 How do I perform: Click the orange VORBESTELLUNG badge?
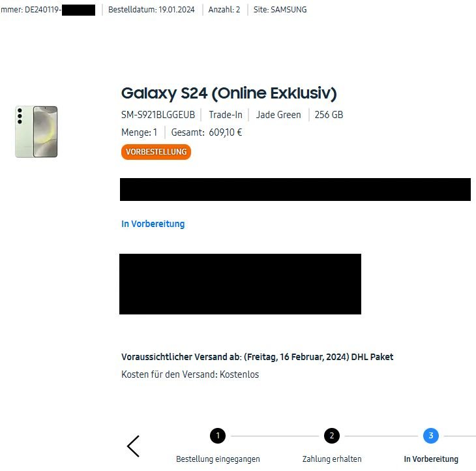coord(156,152)
